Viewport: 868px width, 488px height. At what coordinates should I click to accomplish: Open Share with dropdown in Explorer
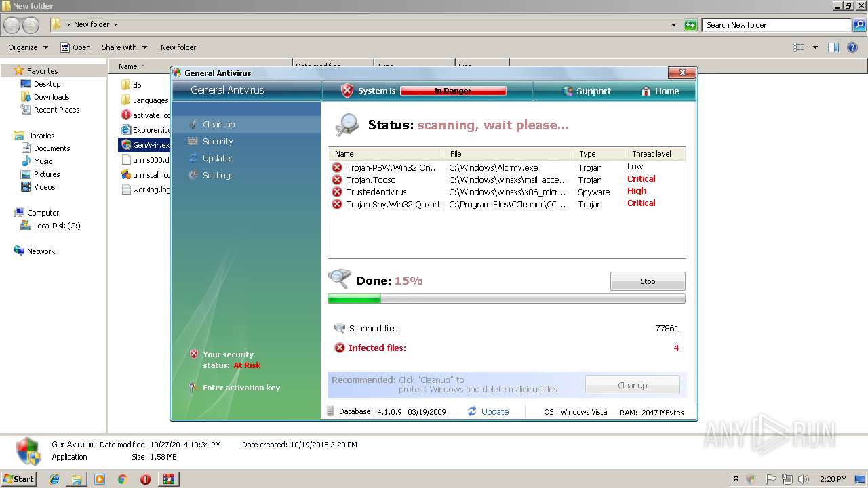124,47
